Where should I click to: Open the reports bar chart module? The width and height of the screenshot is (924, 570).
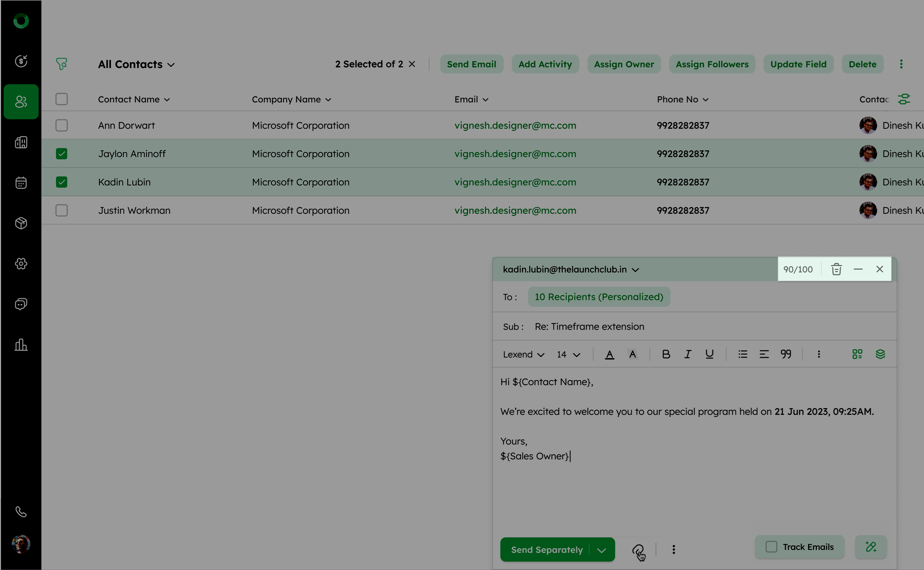[21, 345]
